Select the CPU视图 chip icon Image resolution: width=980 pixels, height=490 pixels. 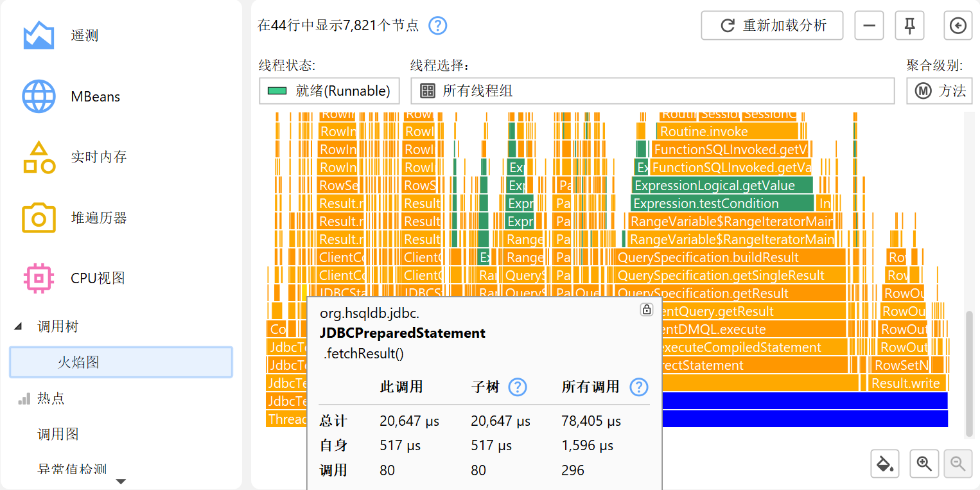(x=39, y=278)
